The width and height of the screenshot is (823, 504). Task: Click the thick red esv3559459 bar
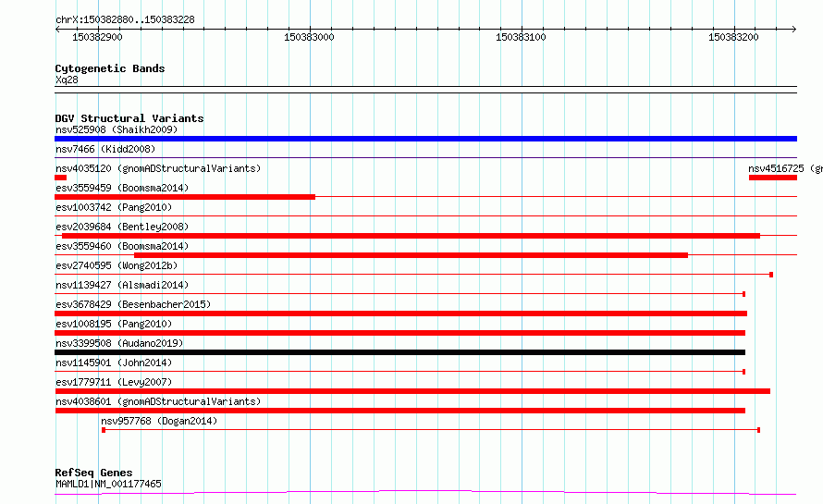click(185, 197)
